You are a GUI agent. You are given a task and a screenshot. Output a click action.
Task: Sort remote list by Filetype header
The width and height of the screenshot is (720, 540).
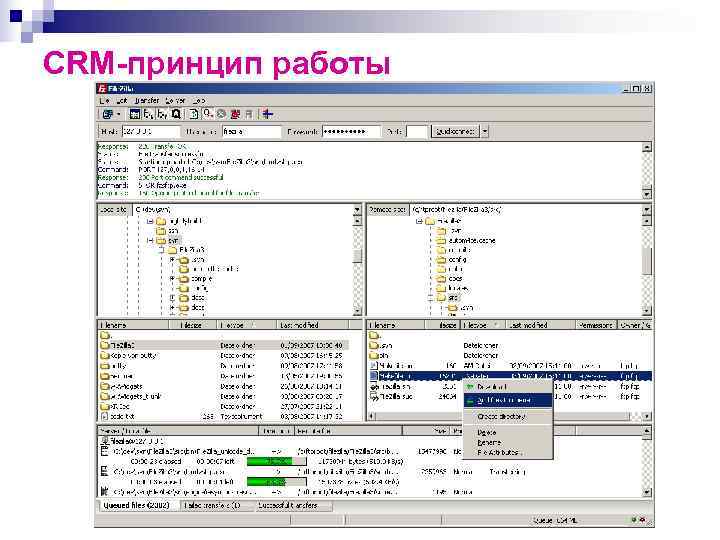[x=482, y=325]
